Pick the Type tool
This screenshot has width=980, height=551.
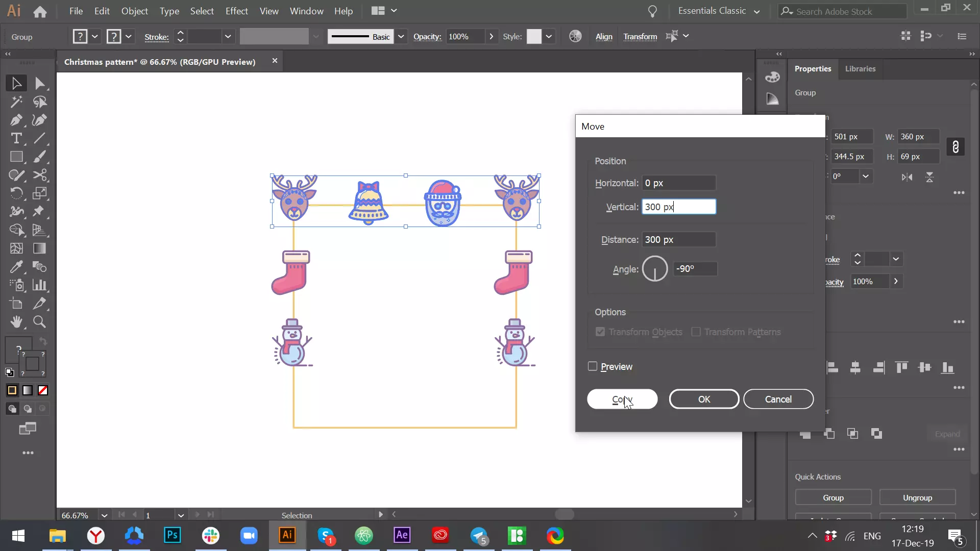16,138
